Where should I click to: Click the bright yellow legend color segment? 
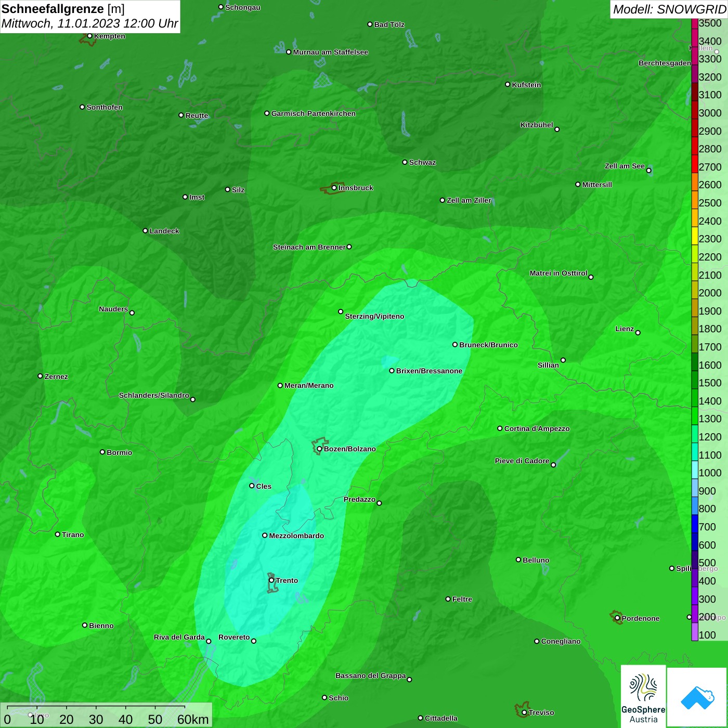pyautogui.click(x=695, y=235)
